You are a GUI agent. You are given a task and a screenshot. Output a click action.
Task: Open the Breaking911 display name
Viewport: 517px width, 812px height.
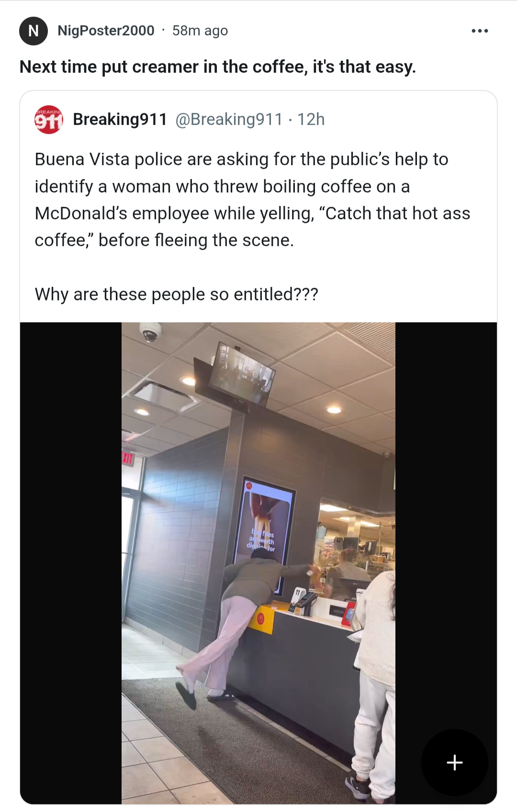point(120,119)
